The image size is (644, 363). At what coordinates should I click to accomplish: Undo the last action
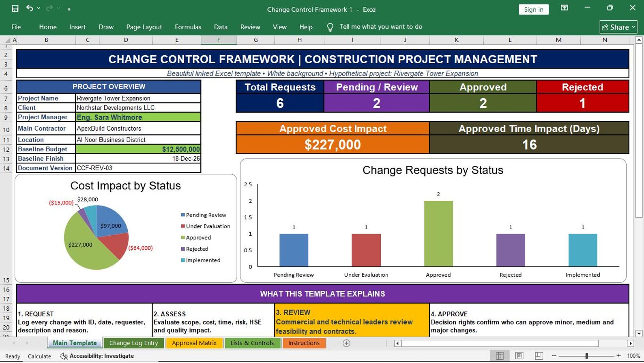click(x=29, y=8)
